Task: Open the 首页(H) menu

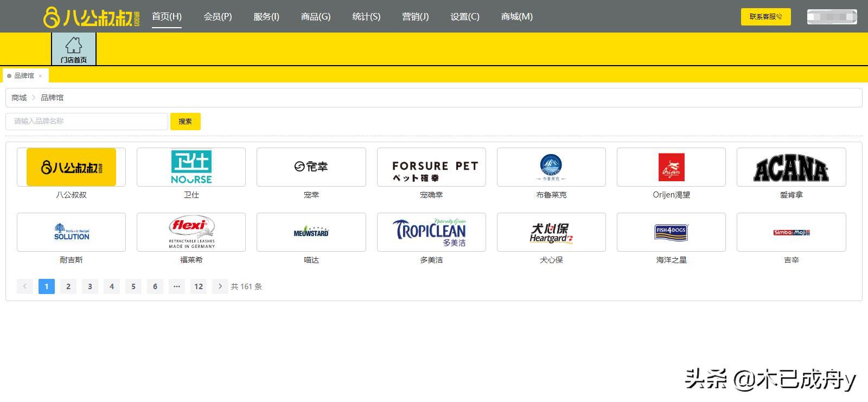Action: tap(167, 17)
